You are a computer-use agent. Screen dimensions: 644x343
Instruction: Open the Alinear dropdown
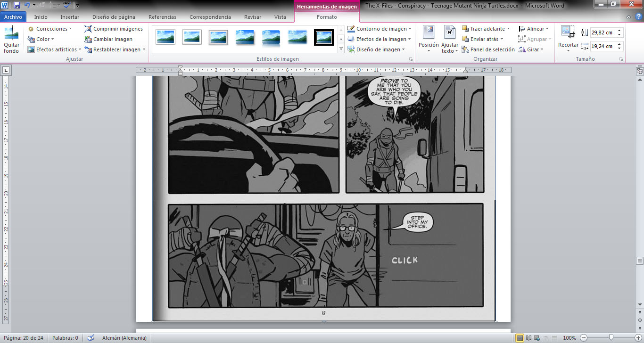(534, 29)
